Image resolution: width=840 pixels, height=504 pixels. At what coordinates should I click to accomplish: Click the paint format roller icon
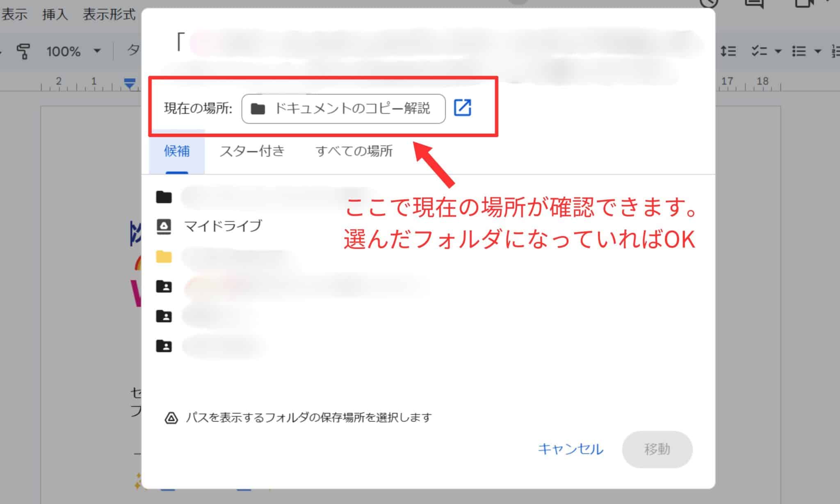point(24,51)
